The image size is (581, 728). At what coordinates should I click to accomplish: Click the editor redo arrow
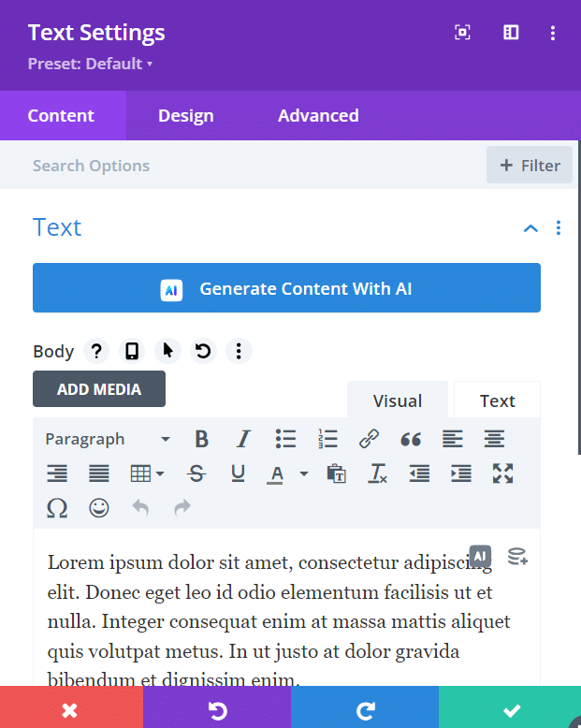(x=182, y=508)
